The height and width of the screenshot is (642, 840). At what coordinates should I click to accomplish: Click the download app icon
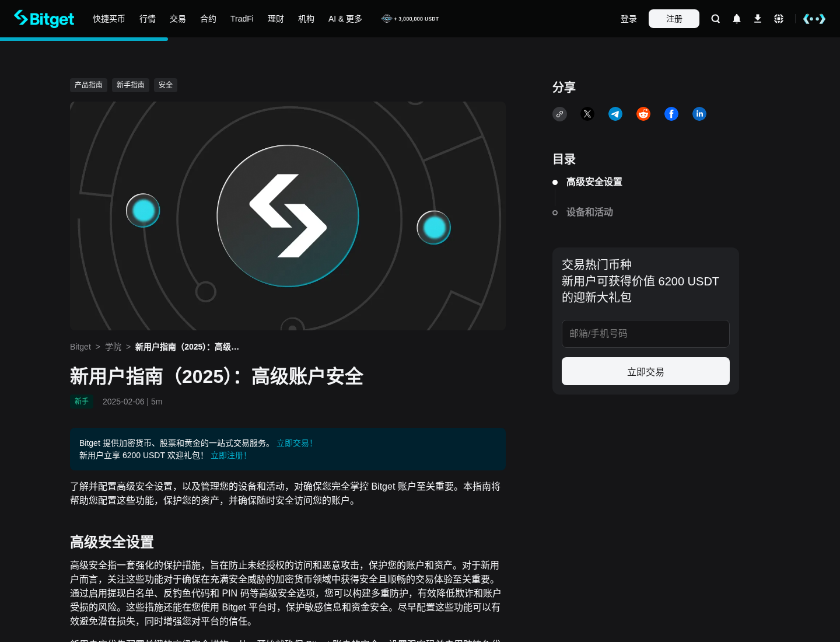758,19
